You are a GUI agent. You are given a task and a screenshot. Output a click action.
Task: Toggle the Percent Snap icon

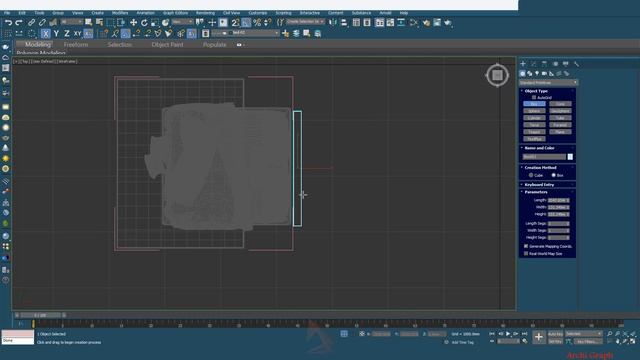tap(257, 22)
